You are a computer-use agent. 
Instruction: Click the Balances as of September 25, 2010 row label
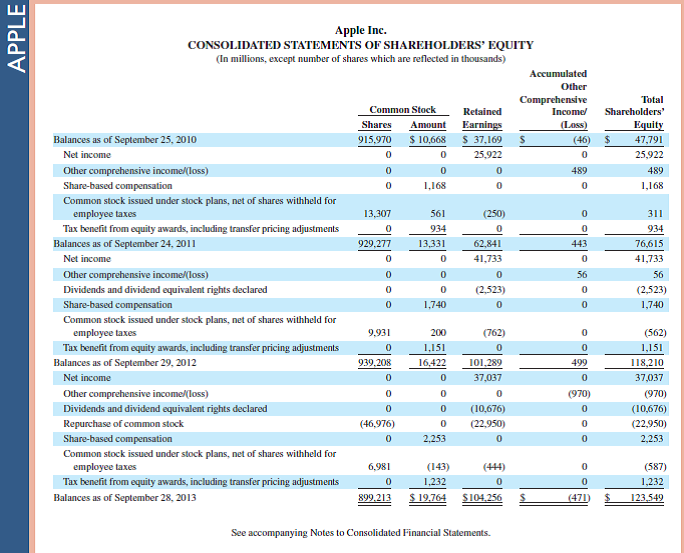coord(125,140)
